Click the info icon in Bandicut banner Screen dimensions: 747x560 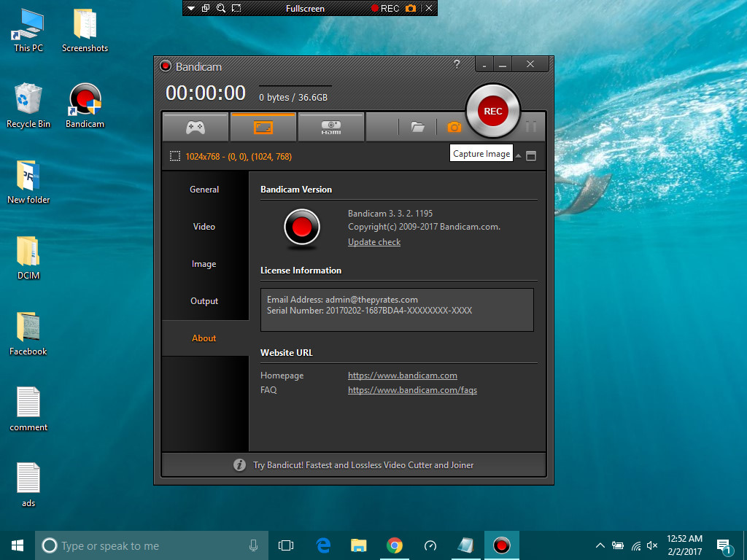[239, 464]
